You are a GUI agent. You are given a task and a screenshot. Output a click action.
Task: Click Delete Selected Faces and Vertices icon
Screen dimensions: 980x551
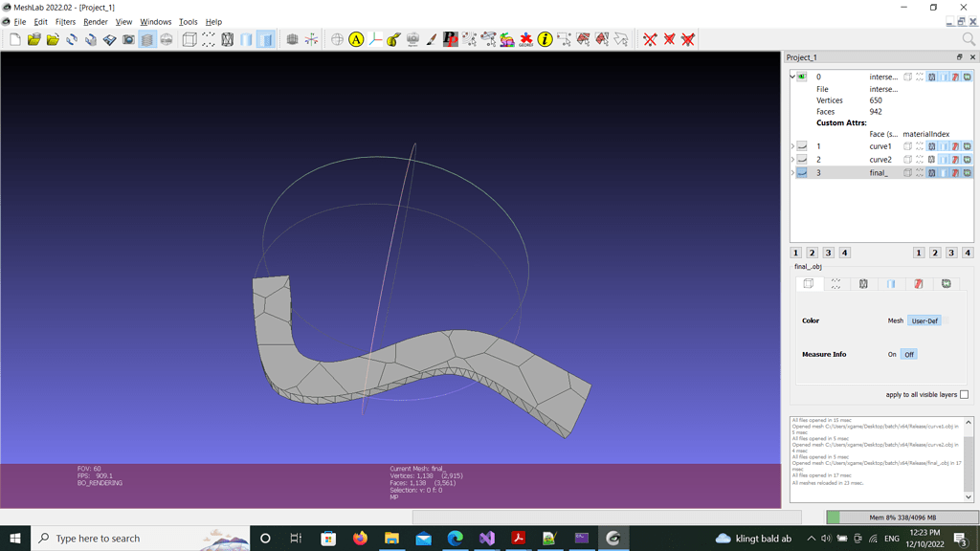tap(688, 39)
